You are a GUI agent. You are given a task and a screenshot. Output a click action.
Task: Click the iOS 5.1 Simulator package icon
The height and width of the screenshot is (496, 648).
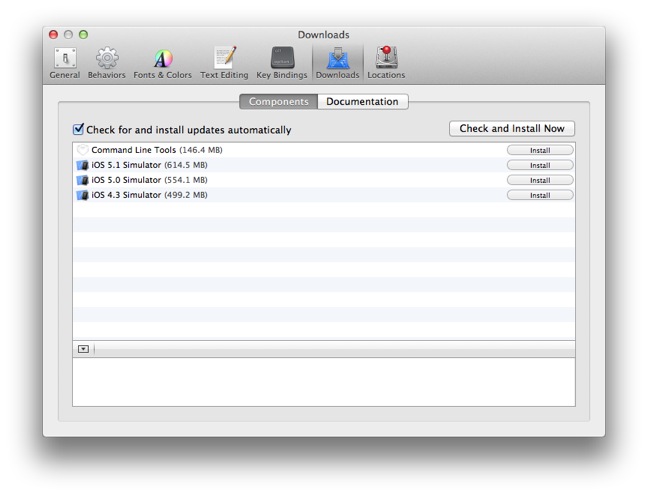click(x=82, y=165)
